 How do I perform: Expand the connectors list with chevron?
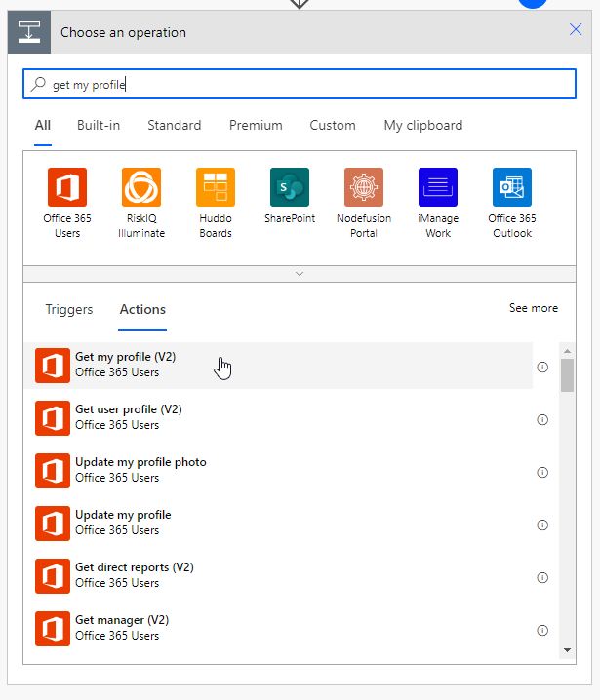[x=300, y=274]
